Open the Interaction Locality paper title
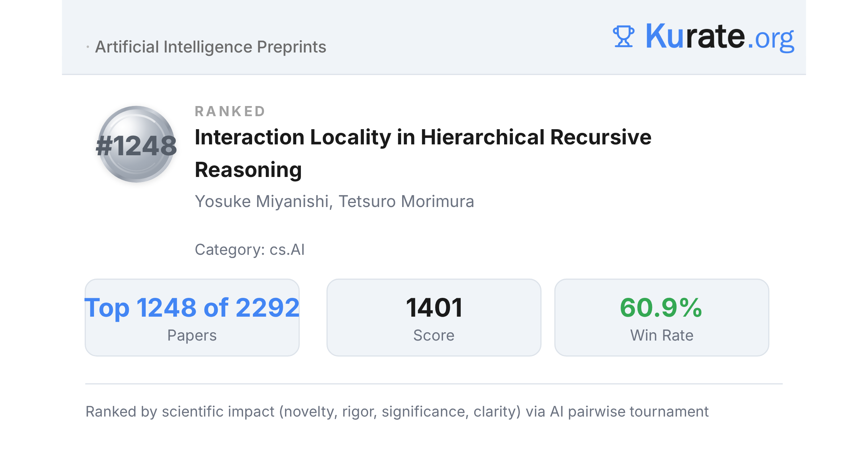Viewport: 868px width, 456px height. (423, 153)
